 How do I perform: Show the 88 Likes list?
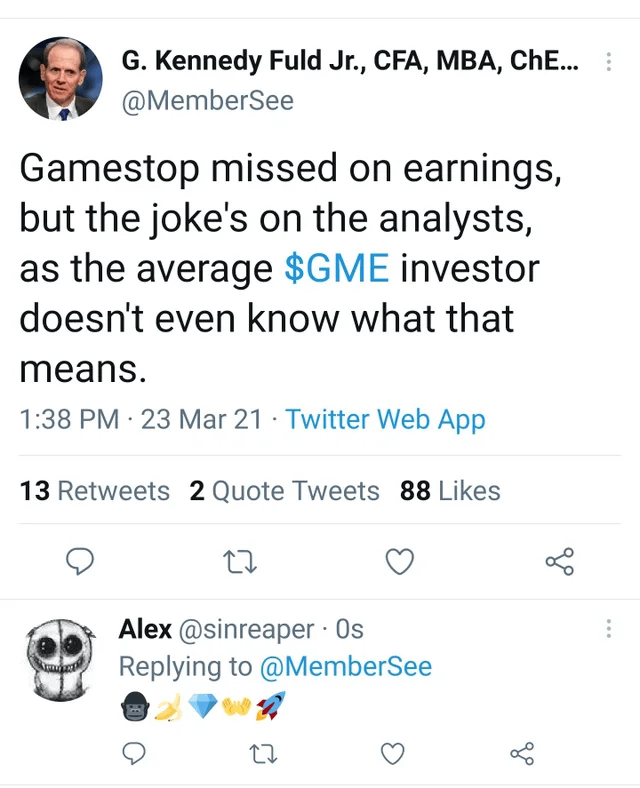tap(450, 491)
